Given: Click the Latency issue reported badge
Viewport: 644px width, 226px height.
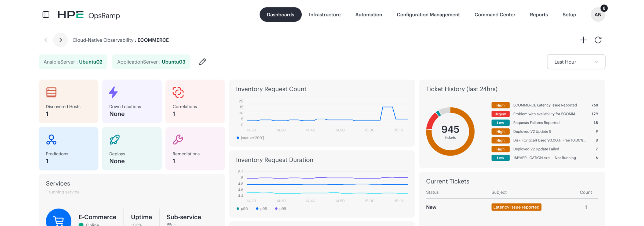Looking at the screenshot, I should [x=516, y=207].
